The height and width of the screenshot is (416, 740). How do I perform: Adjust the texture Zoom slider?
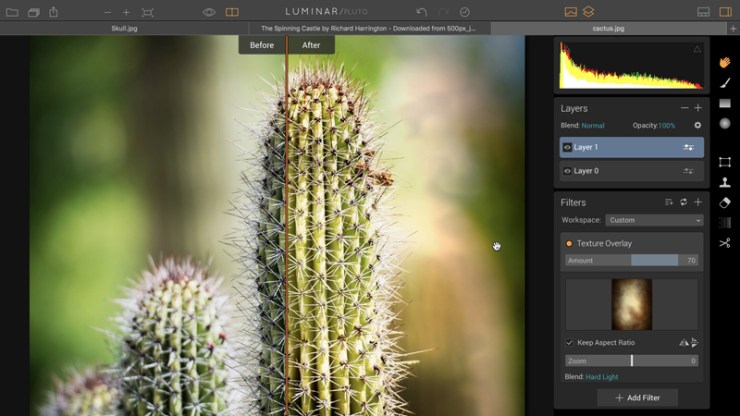[631, 361]
